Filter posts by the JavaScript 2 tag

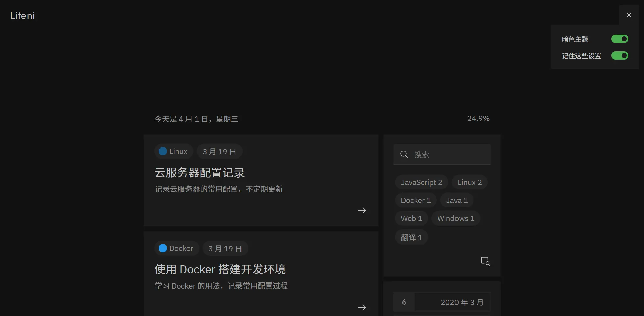[421, 182]
